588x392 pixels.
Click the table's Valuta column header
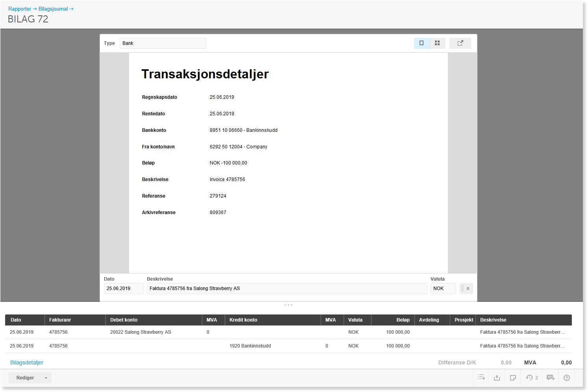pos(357,320)
